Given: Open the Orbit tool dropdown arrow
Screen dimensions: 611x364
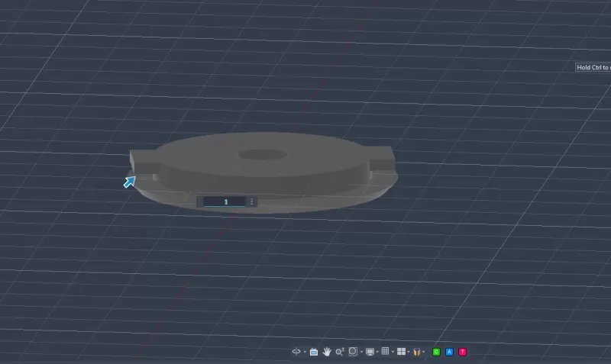Looking at the screenshot, I should [305, 353].
